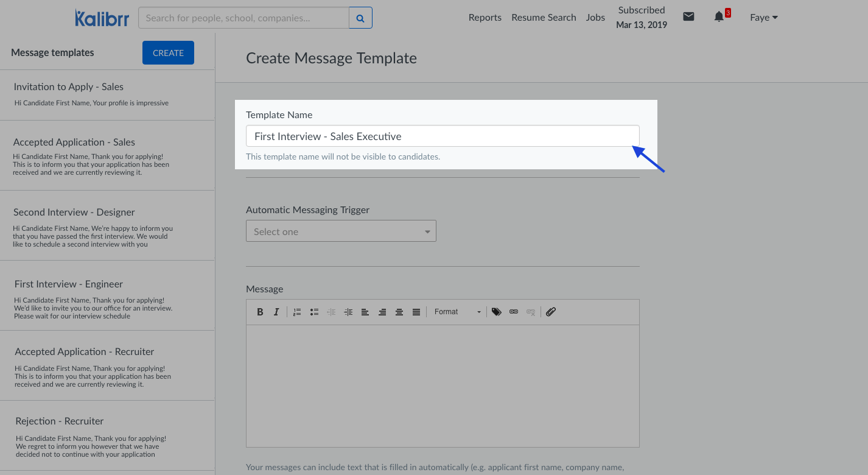Insert a hyperlink into the message

pos(514,311)
